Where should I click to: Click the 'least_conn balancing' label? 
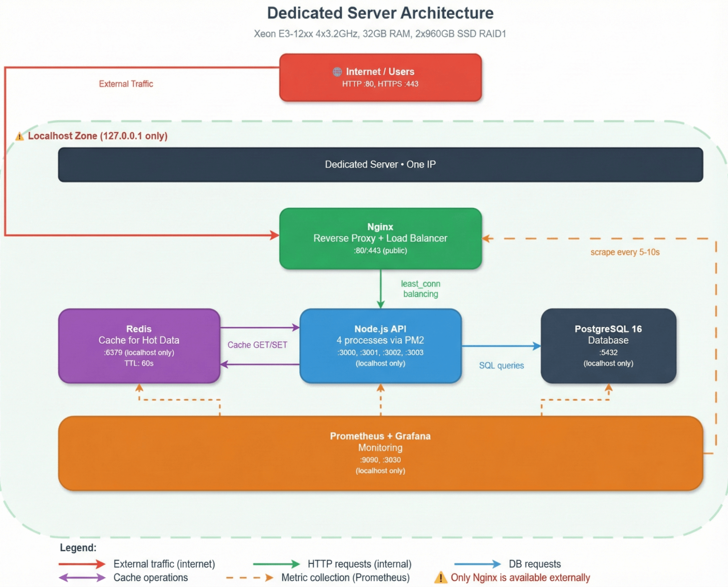(421, 289)
